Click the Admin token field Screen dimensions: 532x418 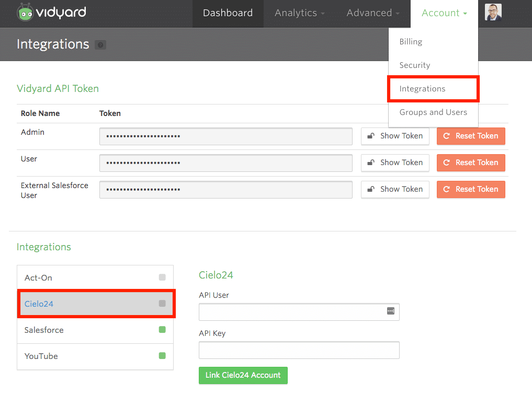(225, 136)
